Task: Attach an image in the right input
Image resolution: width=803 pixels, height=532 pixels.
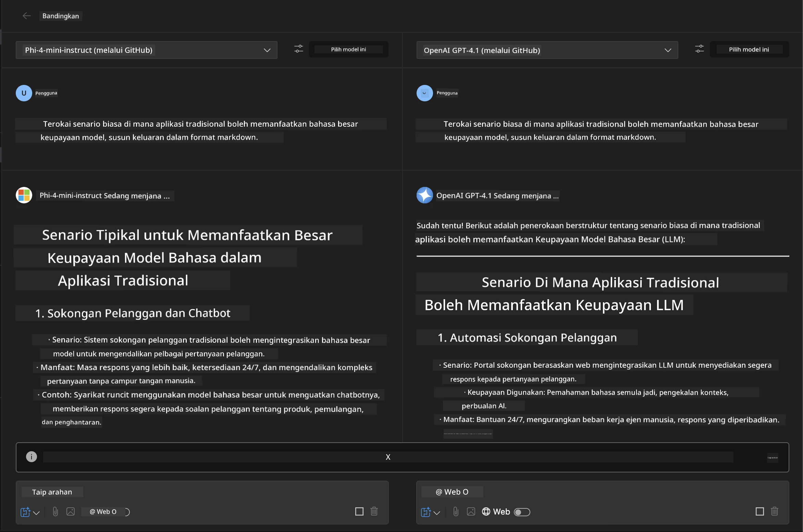Action: 471,511
